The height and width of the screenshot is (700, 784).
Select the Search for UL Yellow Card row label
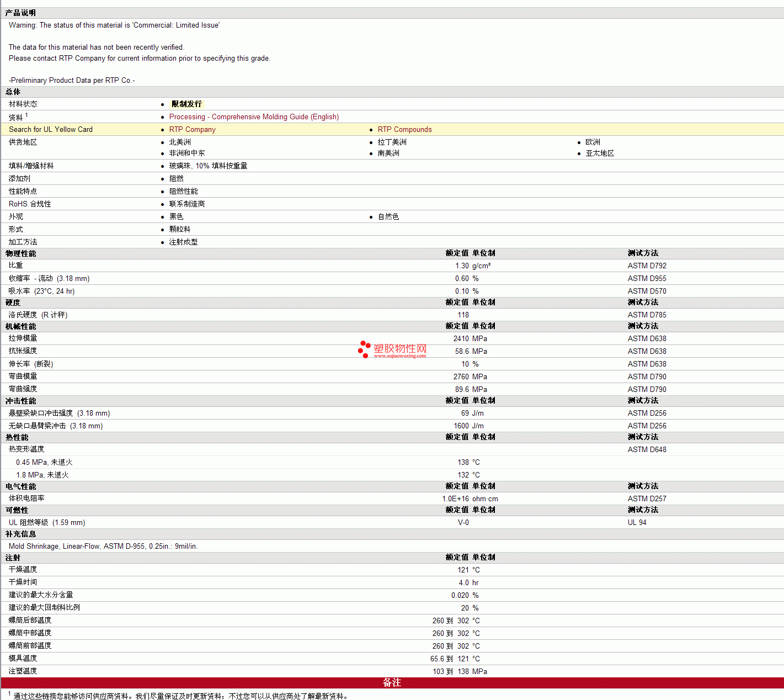coord(51,130)
